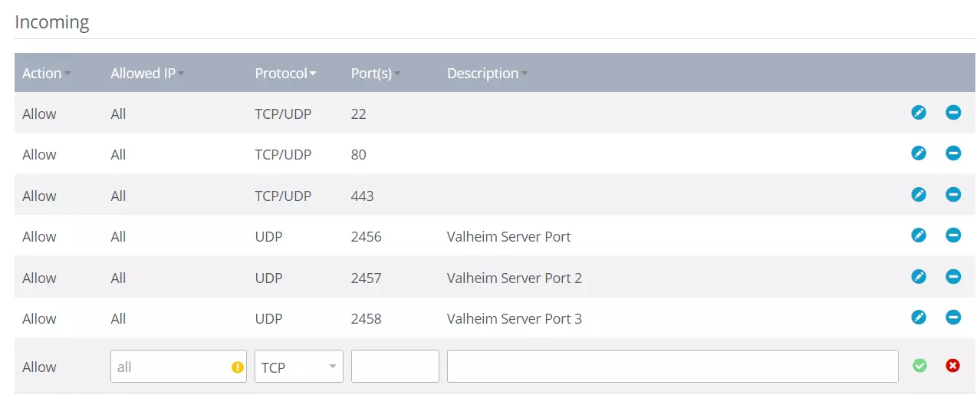
Task: Sort by Allowed IP column
Action: click(x=147, y=74)
